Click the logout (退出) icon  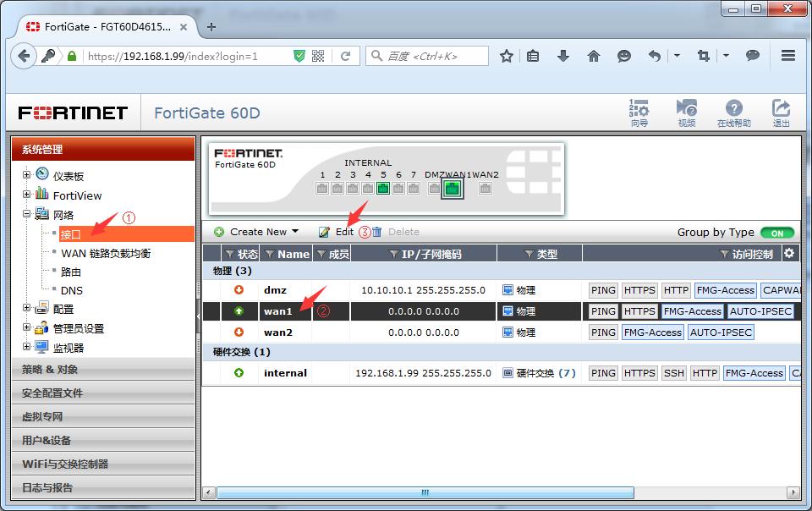coord(780,110)
